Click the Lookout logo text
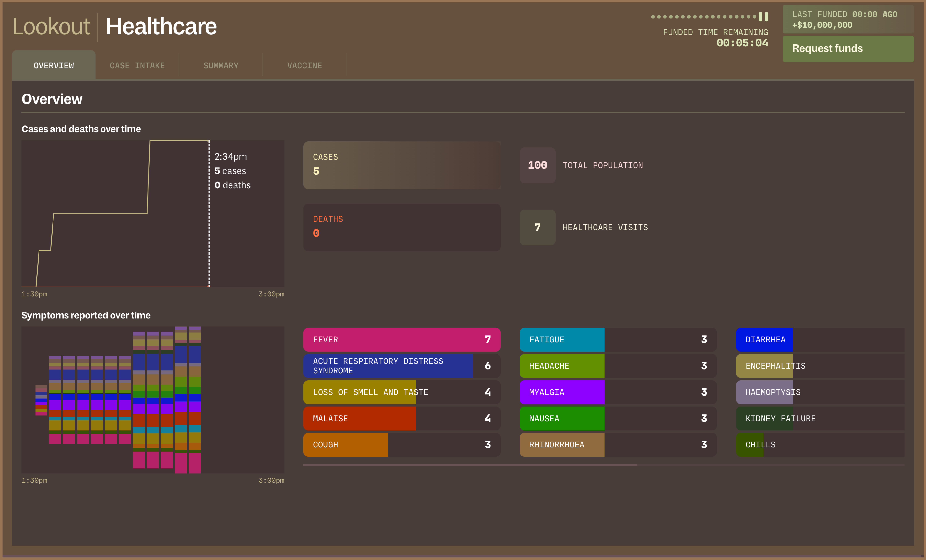Viewport: 926px width, 560px height. point(52,27)
